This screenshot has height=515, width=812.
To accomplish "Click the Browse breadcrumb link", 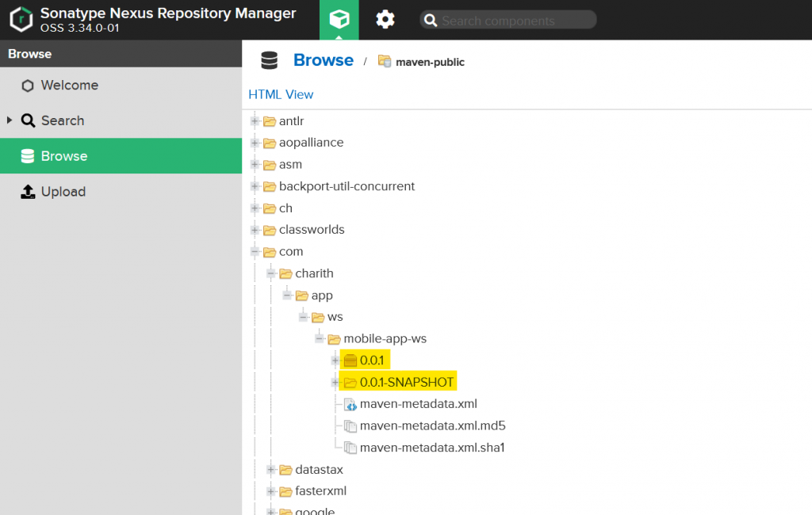I will point(324,60).
